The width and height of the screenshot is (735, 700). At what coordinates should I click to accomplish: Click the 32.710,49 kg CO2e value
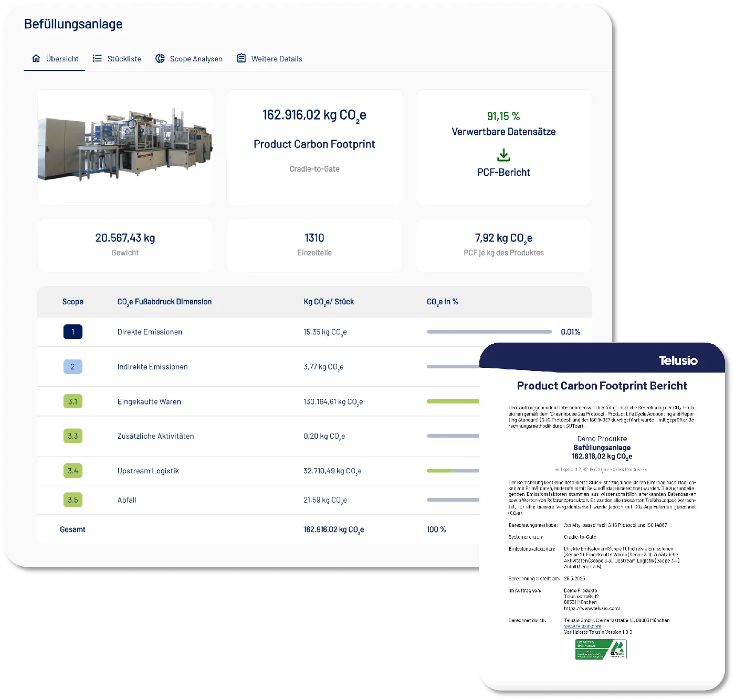pos(332,471)
